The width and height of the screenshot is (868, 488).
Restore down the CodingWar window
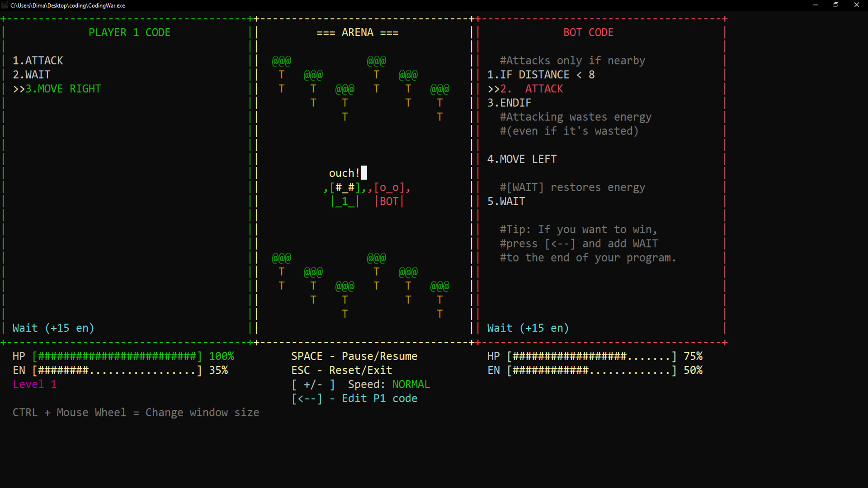[836, 5]
